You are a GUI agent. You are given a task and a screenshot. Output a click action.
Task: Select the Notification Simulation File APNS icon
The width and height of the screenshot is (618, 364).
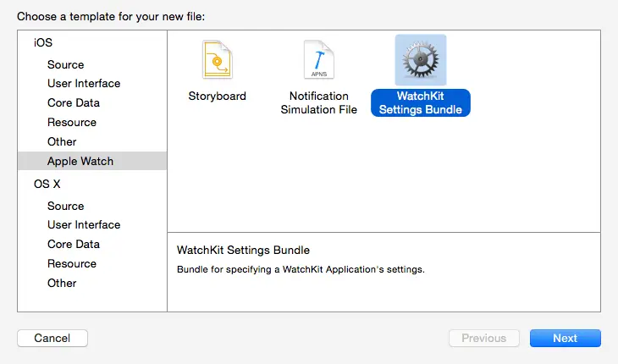(x=318, y=61)
